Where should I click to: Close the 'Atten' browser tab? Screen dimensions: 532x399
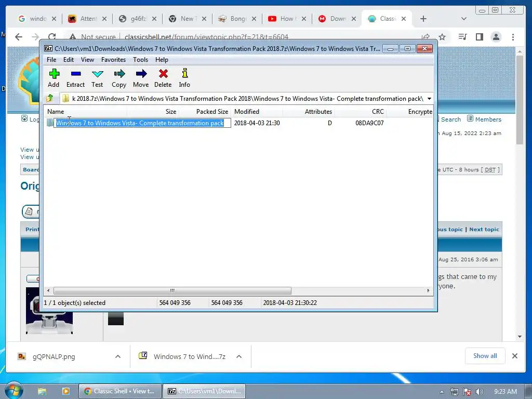tap(104, 19)
